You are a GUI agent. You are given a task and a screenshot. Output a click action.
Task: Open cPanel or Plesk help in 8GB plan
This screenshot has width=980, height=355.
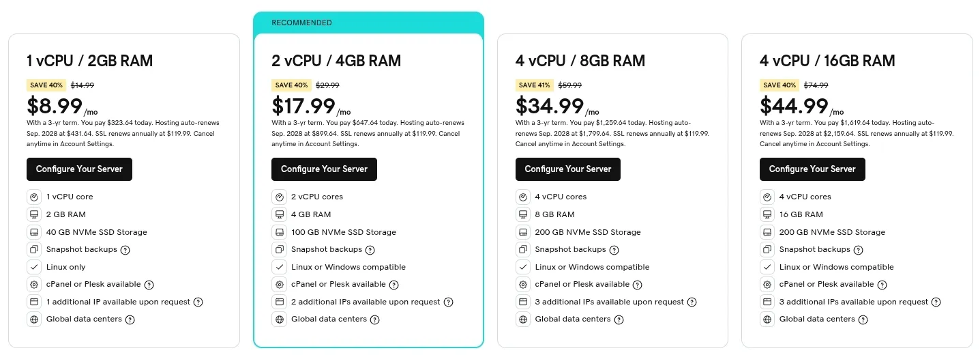[x=638, y=285]
